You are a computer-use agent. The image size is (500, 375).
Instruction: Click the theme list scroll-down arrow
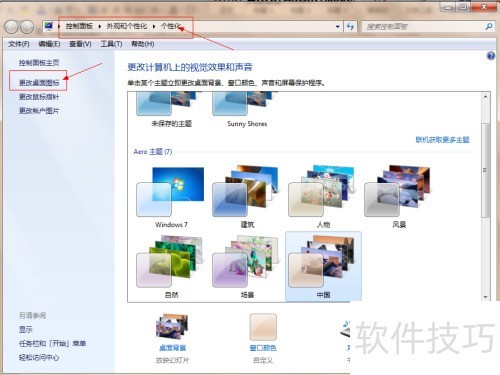[485, 297]
